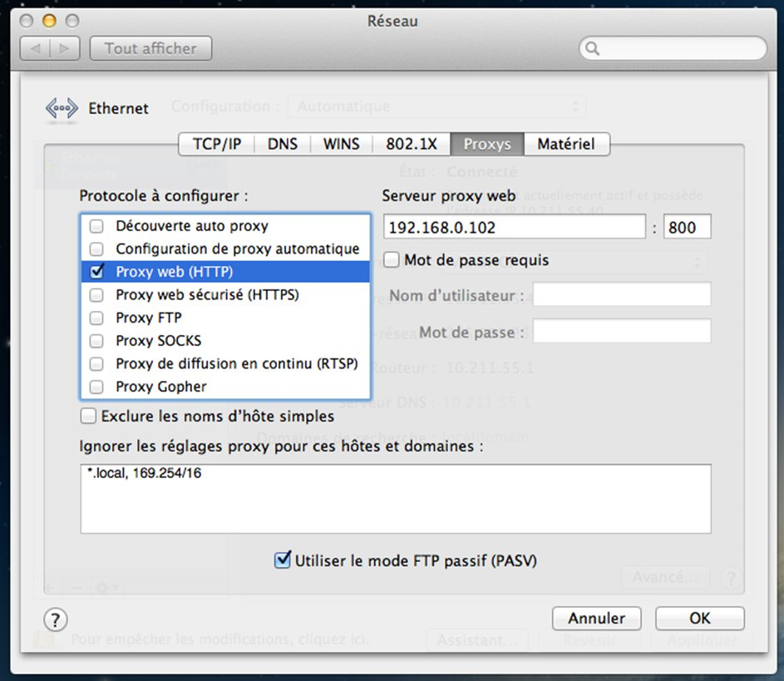Uncheck Utiliser le mode FTP passif (PASV)
Image resolution: width=784 pixels, height=681 pixels.
[283, 560]
